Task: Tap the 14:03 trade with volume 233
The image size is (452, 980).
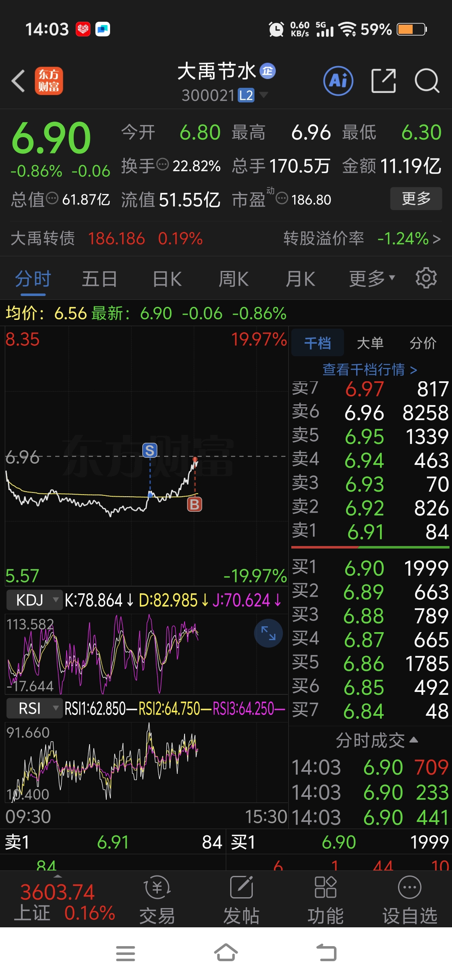Action: [370, 792]
